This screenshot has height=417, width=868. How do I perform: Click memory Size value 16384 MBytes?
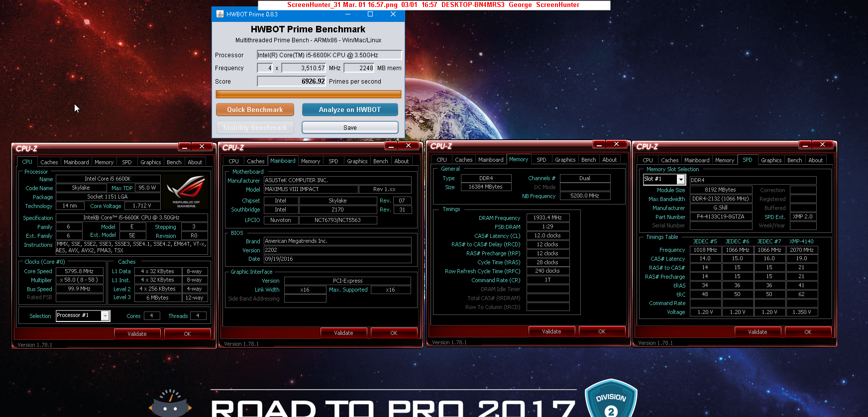click(x=486, y=187)
